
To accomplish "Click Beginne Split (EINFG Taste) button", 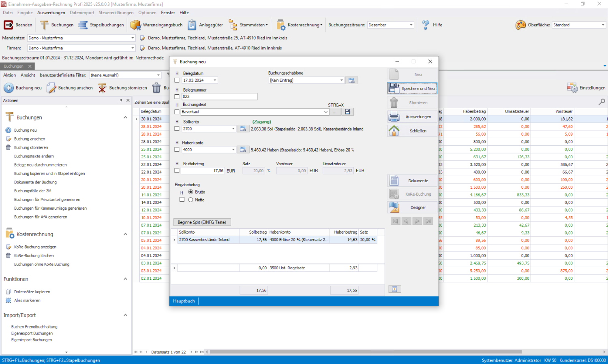I will pos(202,222).
